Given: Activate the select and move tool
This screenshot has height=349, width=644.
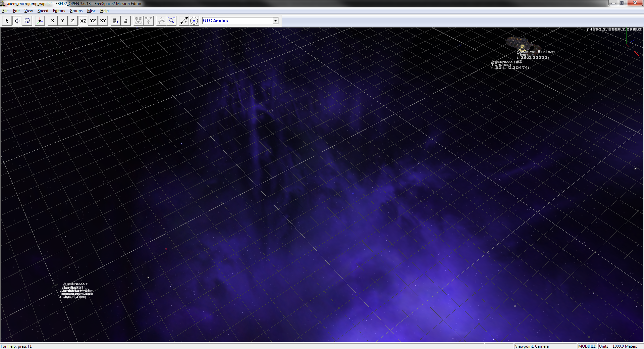Looking at the screenshot, I should [17, 21].
